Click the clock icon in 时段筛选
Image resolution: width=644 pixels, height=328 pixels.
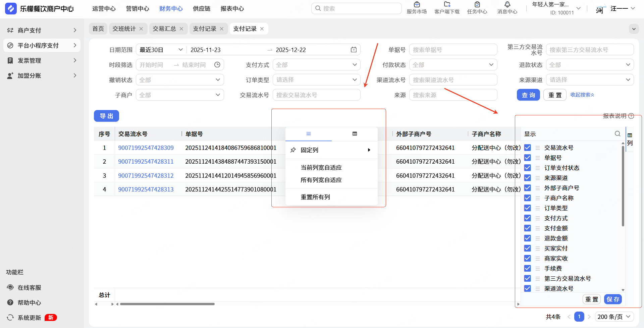pos(217,65)
